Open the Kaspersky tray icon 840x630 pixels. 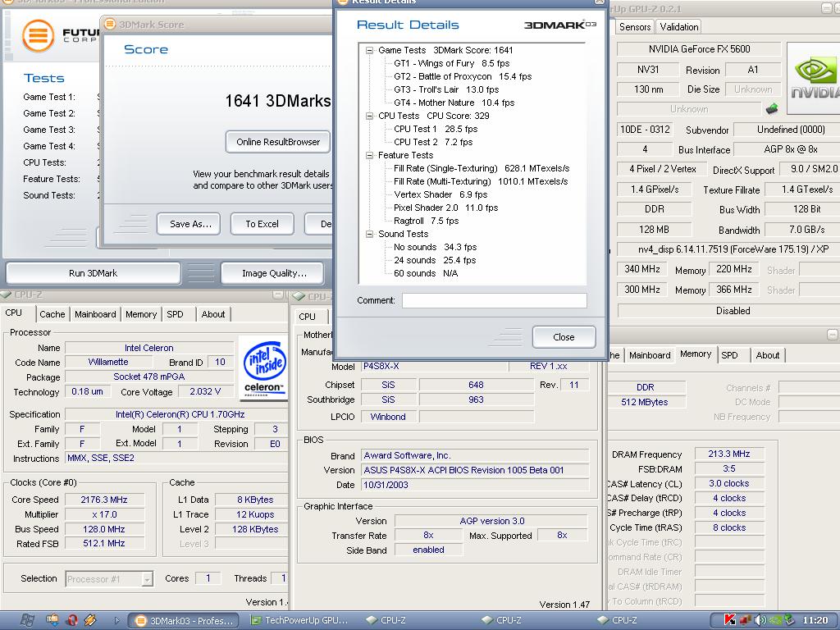click(729, 620)
